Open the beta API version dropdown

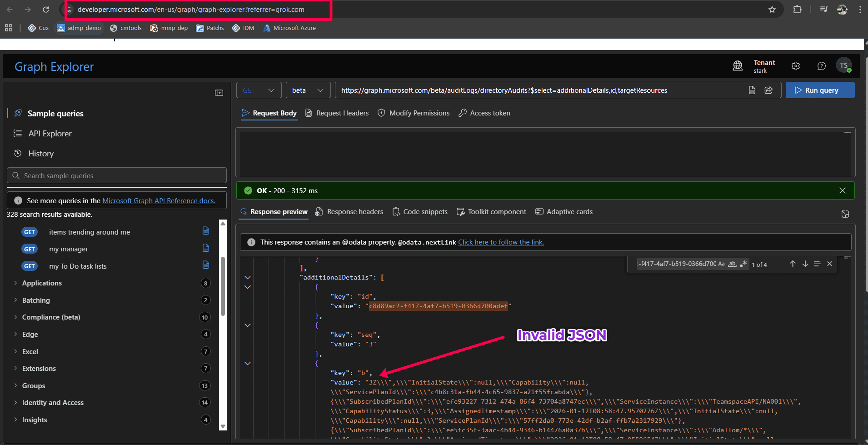(308, 90)
